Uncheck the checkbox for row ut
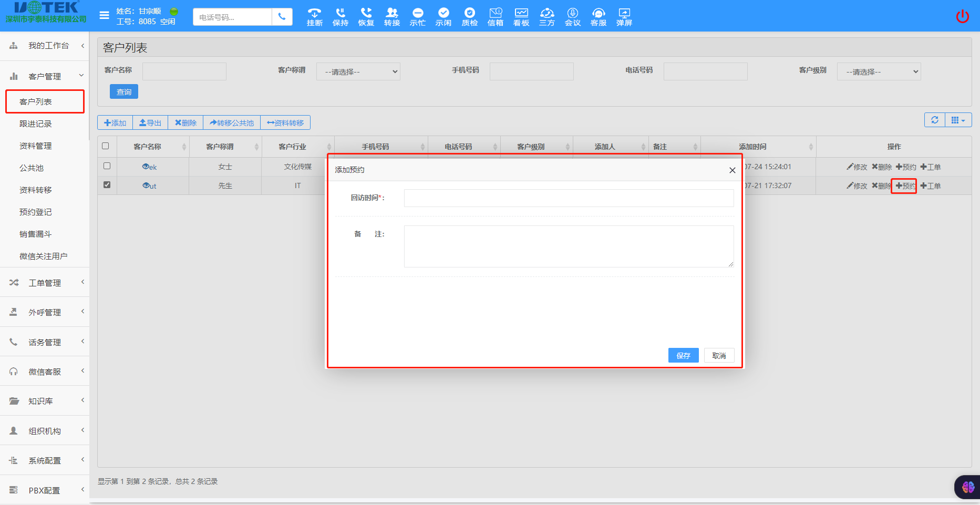 107,185
